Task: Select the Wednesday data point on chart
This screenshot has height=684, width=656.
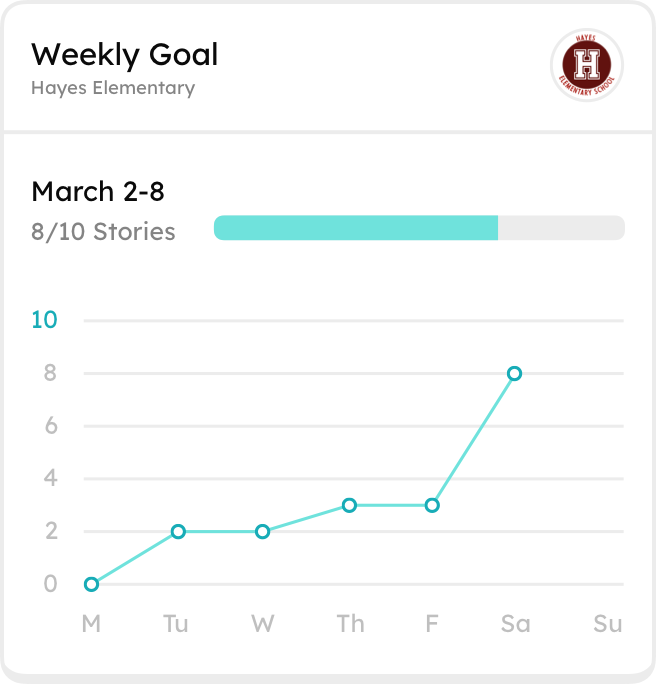Action: (262, 531)
